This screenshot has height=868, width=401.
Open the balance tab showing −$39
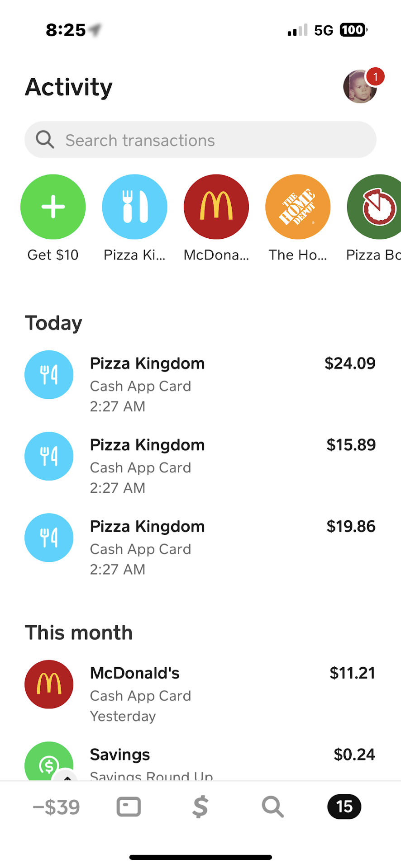click(x=57, y=807)
